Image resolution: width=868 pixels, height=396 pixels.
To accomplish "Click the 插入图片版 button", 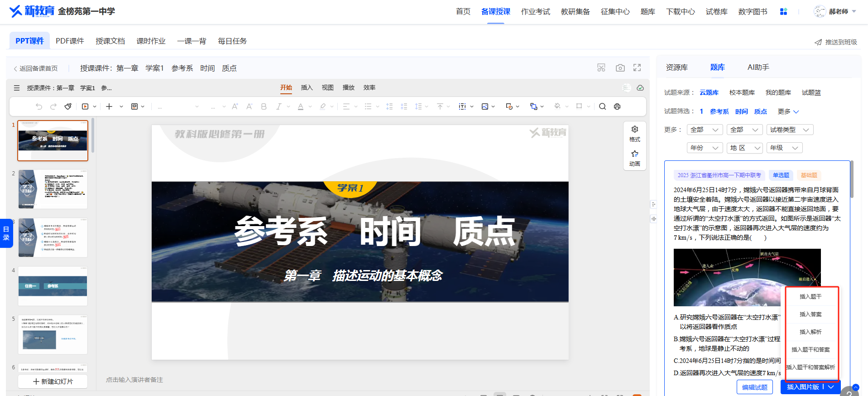I will point(803,387).
